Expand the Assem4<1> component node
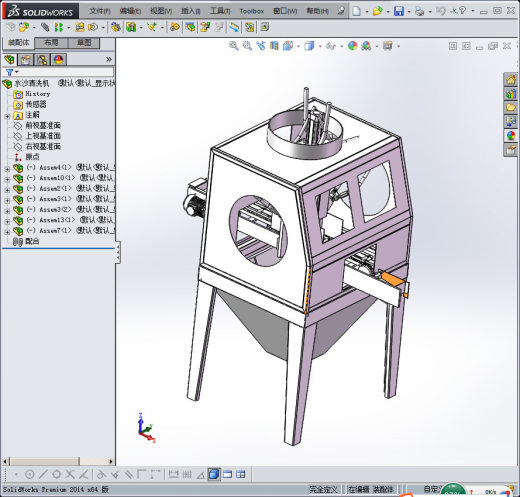The image size is (520, 497). pyautogui.click(x=7, y=169)
